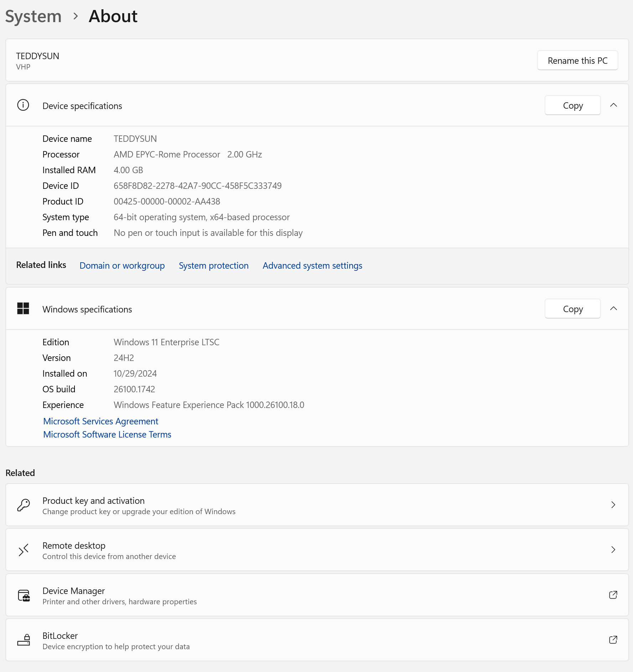Viewport: 633px width, 672px height.
Task: Click Rename this PC button
Action: click(577, 61)
